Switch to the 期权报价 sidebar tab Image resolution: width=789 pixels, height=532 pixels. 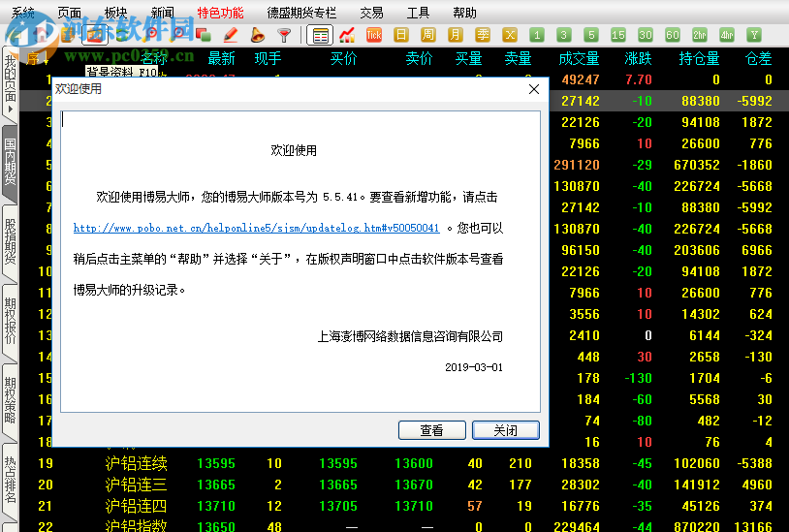10,322
